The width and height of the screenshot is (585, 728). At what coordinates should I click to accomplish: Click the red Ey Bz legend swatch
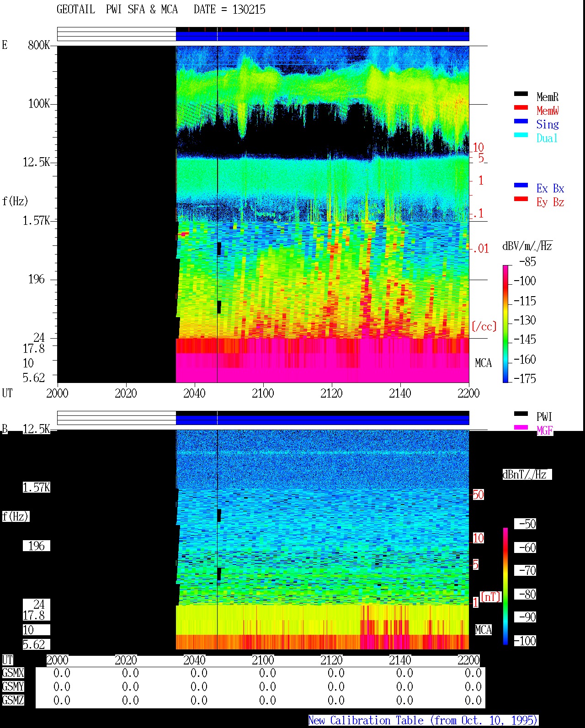521,199
